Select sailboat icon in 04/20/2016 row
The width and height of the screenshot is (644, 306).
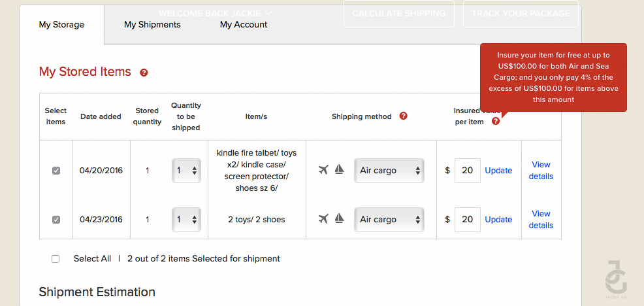(x=339, y=169)
